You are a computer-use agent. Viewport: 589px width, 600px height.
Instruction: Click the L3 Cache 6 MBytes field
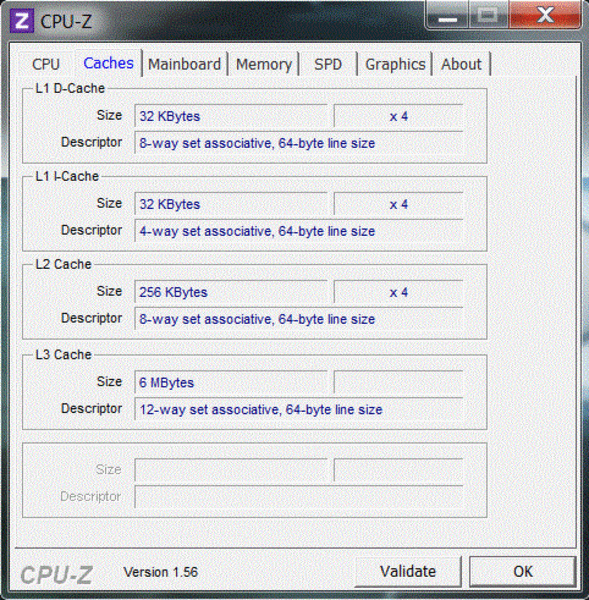231,382
